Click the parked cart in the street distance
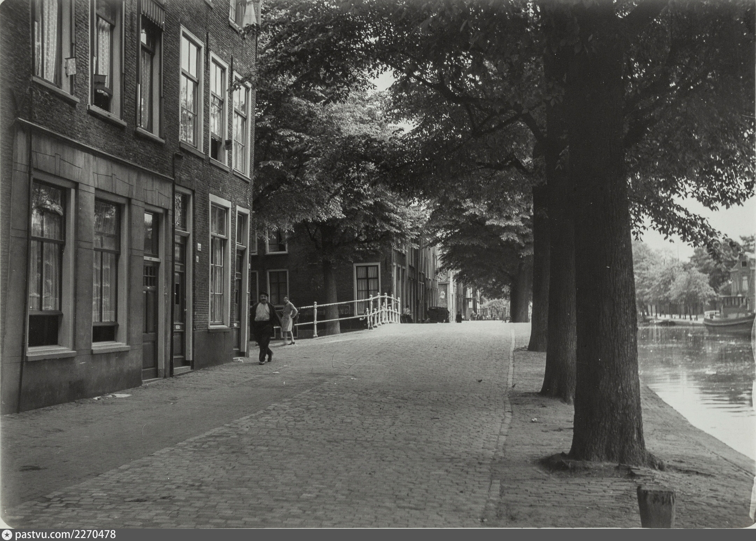 pos(438,315)
